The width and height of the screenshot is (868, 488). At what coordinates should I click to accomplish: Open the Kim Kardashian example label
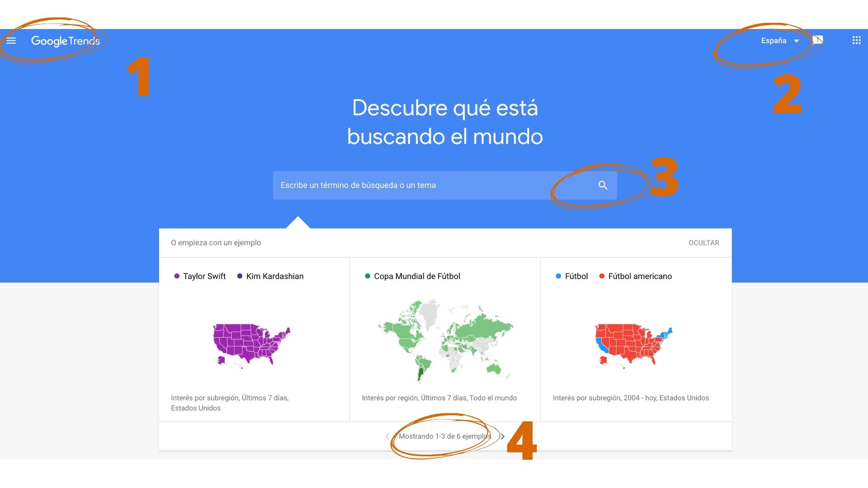pyautogui.click(x=275, y=276)
